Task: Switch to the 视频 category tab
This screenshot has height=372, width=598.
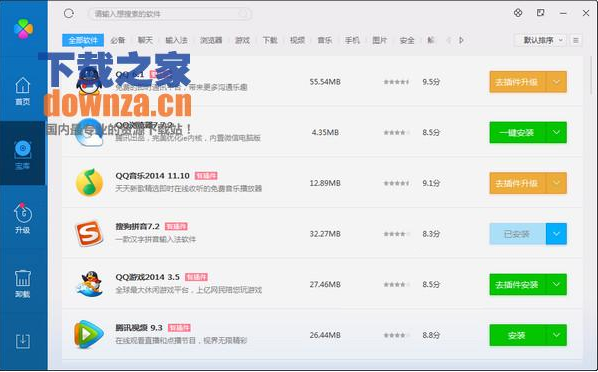Action: (297, 40)
